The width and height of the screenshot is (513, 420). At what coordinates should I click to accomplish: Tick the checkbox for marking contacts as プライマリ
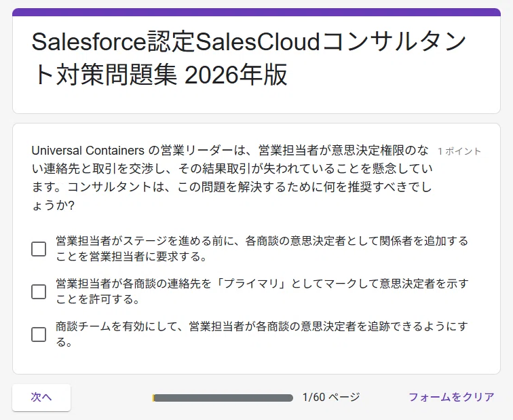point(39,292)
